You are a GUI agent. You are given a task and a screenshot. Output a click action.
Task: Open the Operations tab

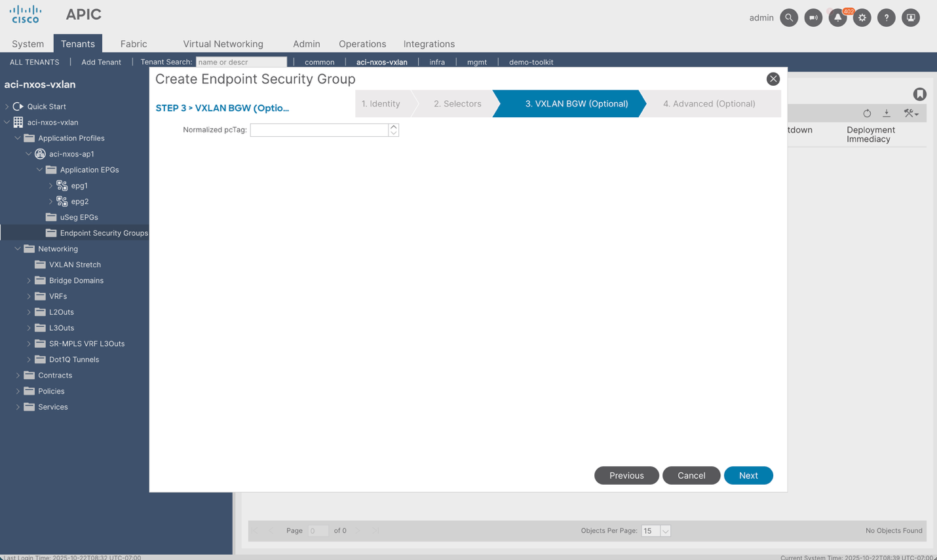tap(362, 44)
